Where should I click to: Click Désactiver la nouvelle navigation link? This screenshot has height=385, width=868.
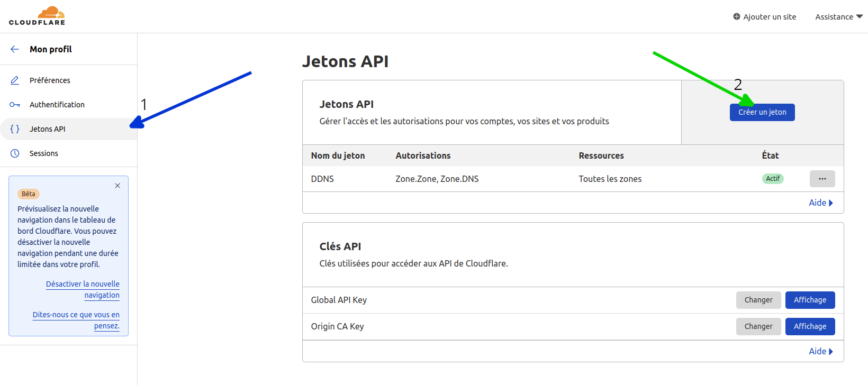(83, 290)
